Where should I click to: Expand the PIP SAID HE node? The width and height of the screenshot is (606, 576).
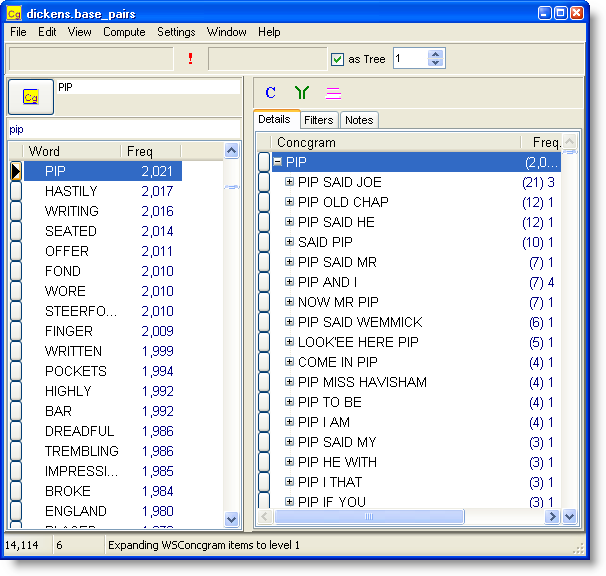pyautogui.click(x=289, y=222)
